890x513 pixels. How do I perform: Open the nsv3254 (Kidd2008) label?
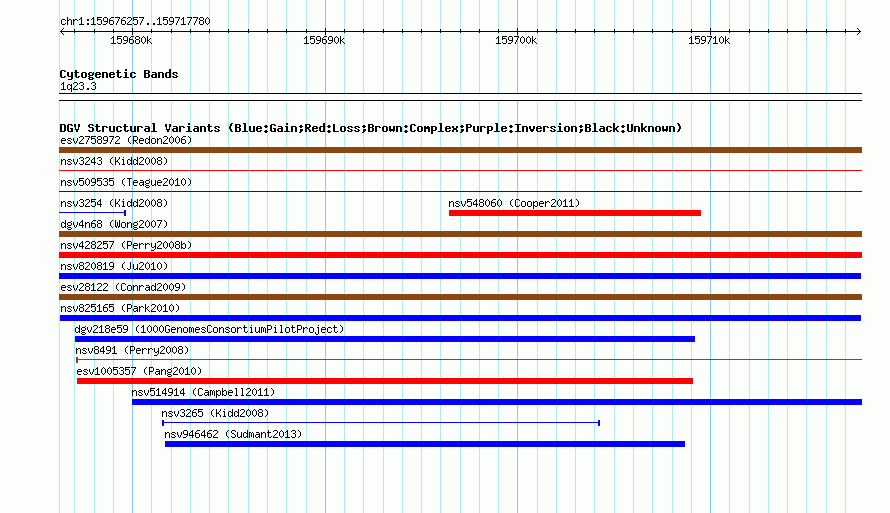click(x=114, y=203)
